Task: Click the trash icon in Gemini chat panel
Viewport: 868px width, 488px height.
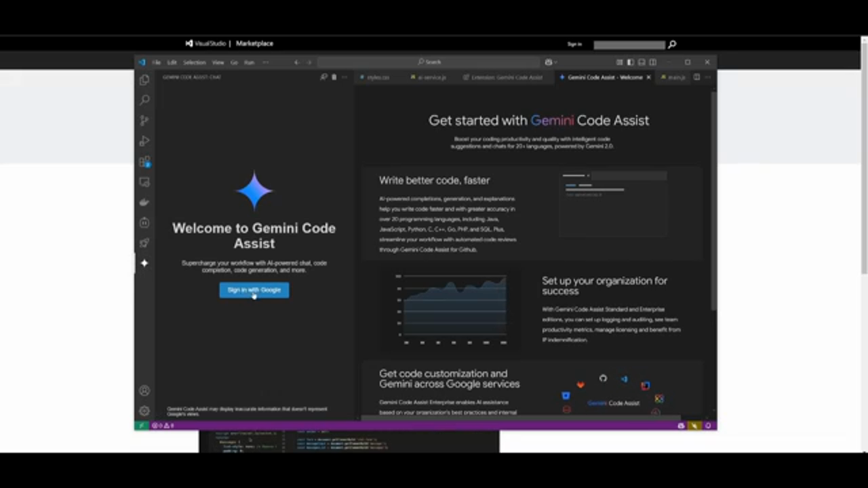Action: tap(334, 77)
